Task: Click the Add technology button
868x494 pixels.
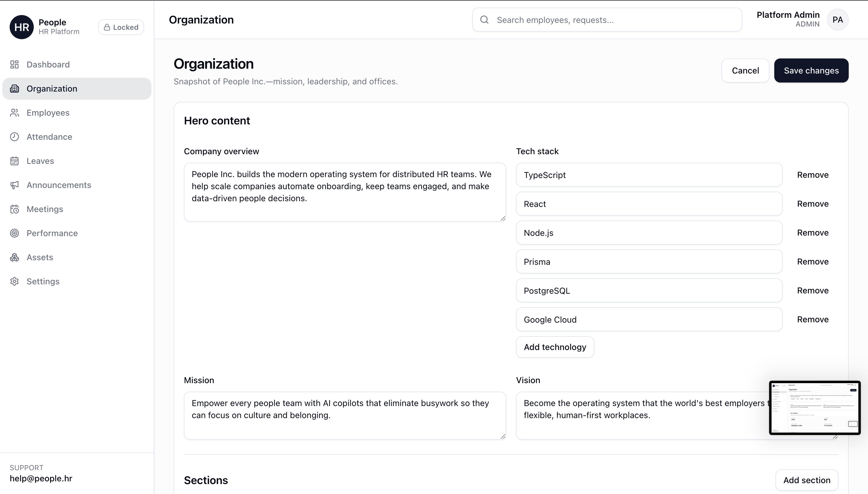Action: coord(555,347)
